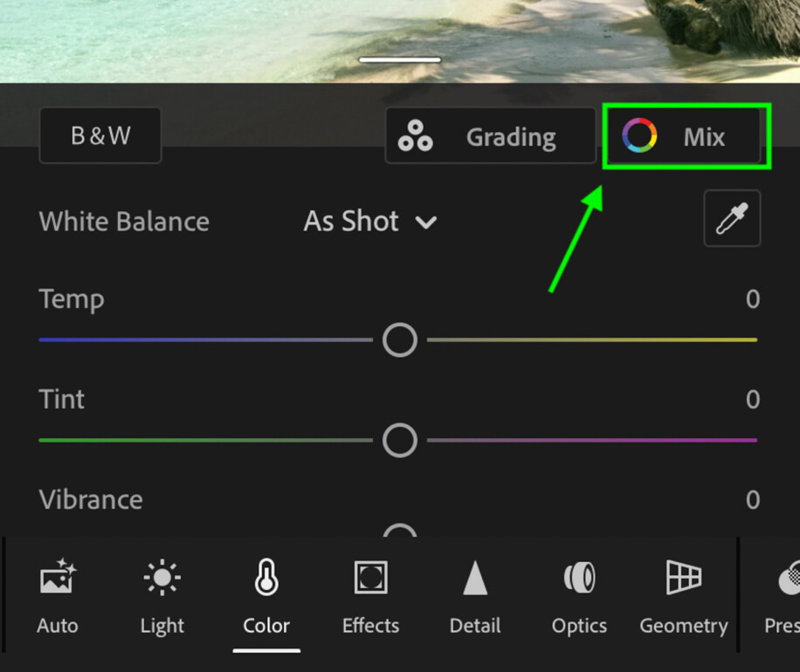
Task: Open the Light adjustments panel
Action: pos(162,593)
